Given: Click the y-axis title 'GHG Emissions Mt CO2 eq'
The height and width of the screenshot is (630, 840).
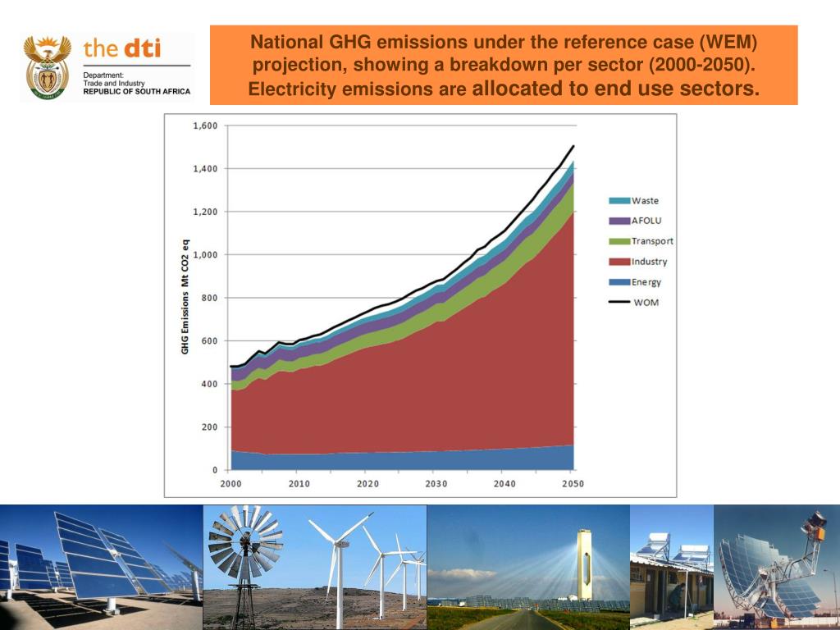Looking at the screenshot, I should tap(185, 297).
